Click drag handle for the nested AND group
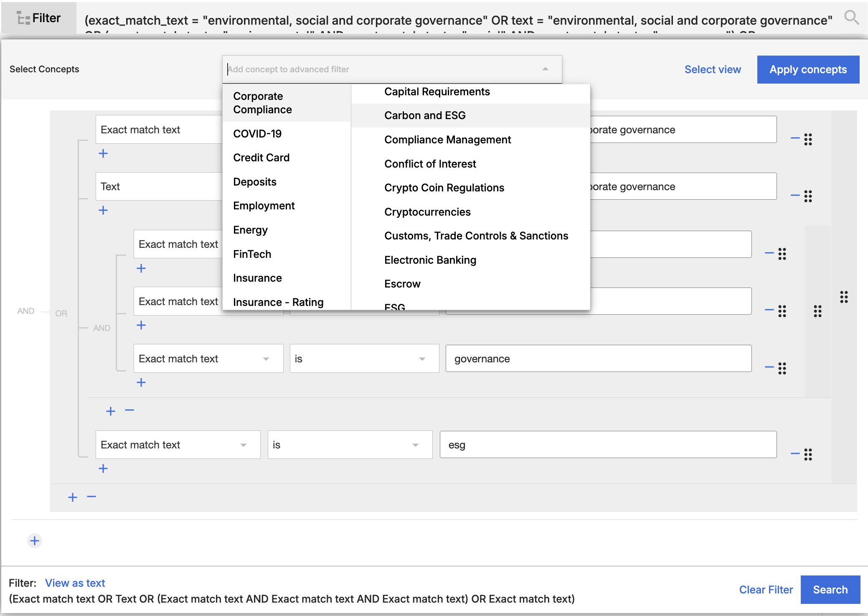The height and width of the screenshot is (616, 868). pyautogui.click(x=817, y=311)
